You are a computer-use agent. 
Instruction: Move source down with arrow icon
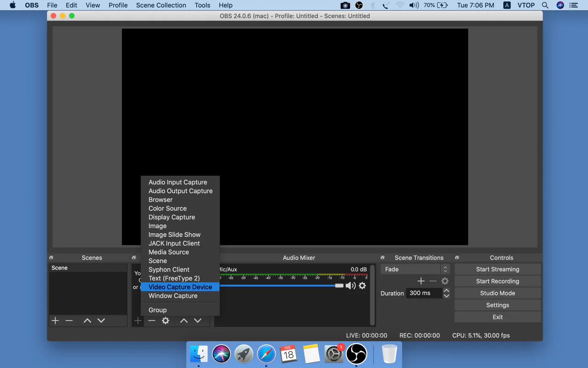pos(198,321)
